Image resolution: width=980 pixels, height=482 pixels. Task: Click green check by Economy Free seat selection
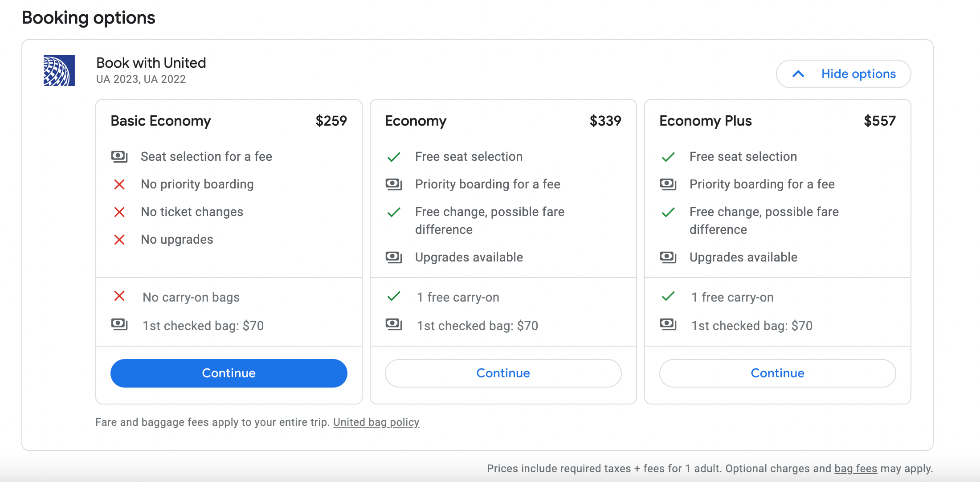click(x=394, y=157)
